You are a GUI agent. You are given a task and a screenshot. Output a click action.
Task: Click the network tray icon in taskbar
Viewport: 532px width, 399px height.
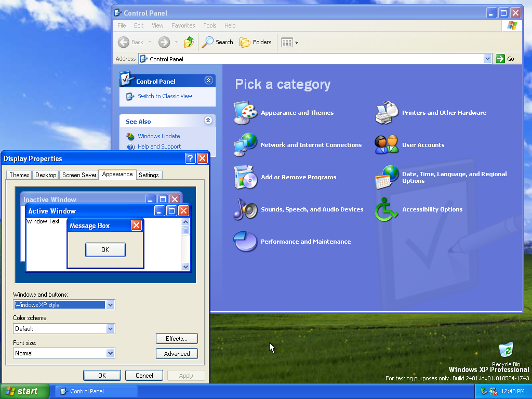[484, 391]
